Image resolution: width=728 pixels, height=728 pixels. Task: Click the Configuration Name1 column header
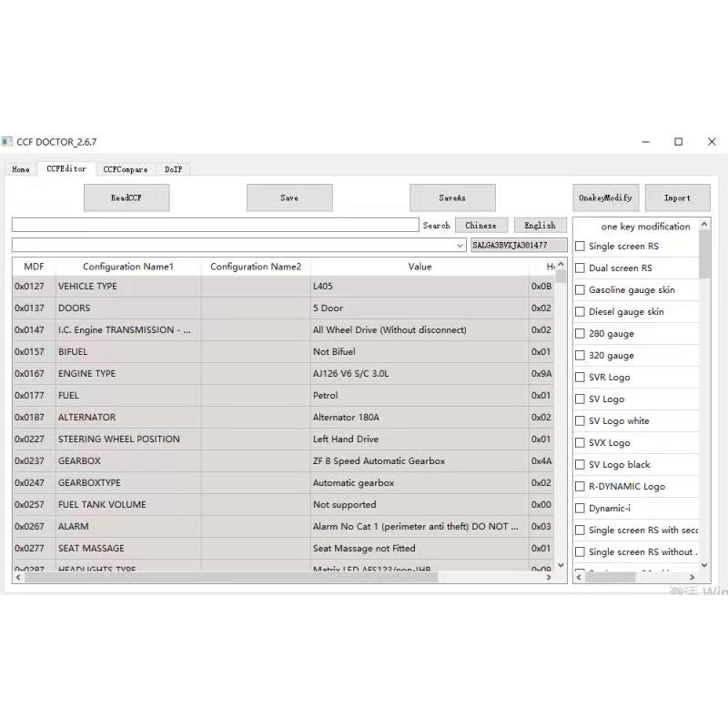tap(128, 267)
